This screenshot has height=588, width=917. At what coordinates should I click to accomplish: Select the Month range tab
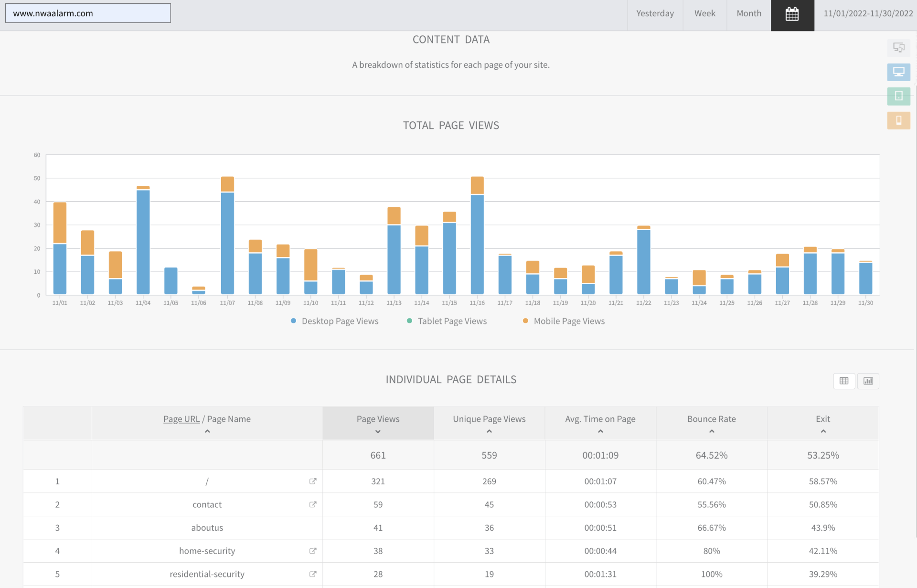coord(748,14)
